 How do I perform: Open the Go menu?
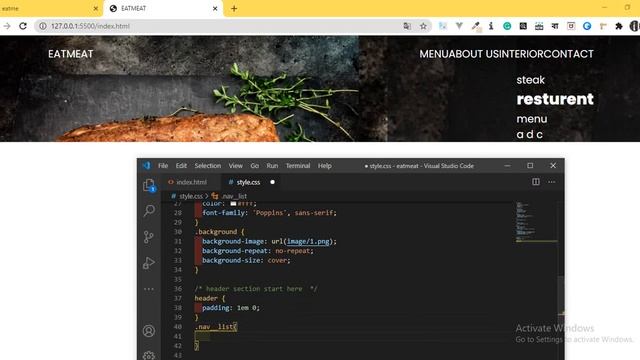pyautogui.click(x=255, y=166)
